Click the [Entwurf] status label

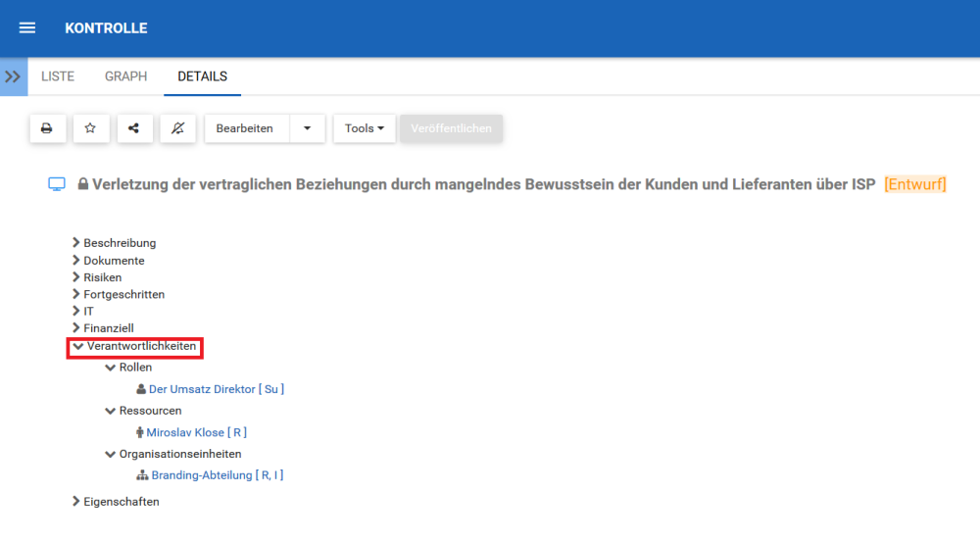click(x=915, y=184)
